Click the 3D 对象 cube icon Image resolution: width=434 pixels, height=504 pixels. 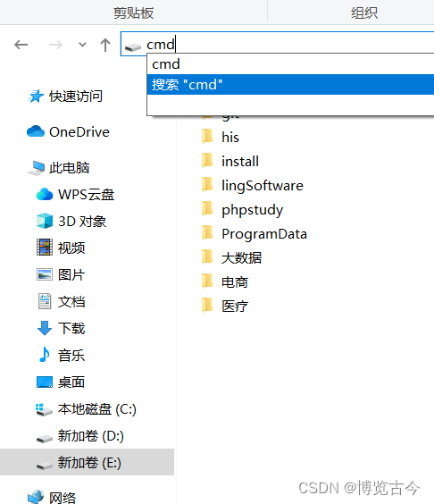pos(45,221)
